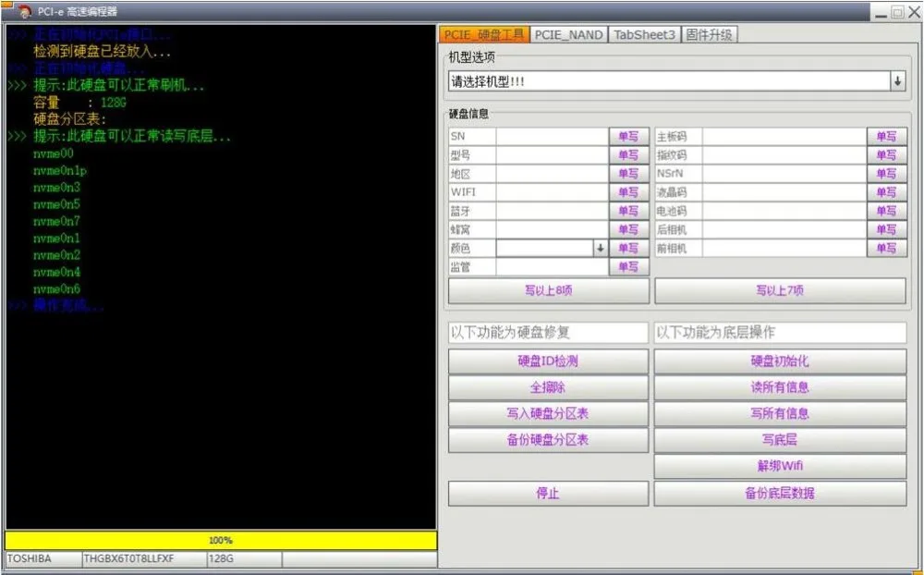Click 单写 button for NSrN row
This screenshot has height=575, width=924.
coord(886,174)
